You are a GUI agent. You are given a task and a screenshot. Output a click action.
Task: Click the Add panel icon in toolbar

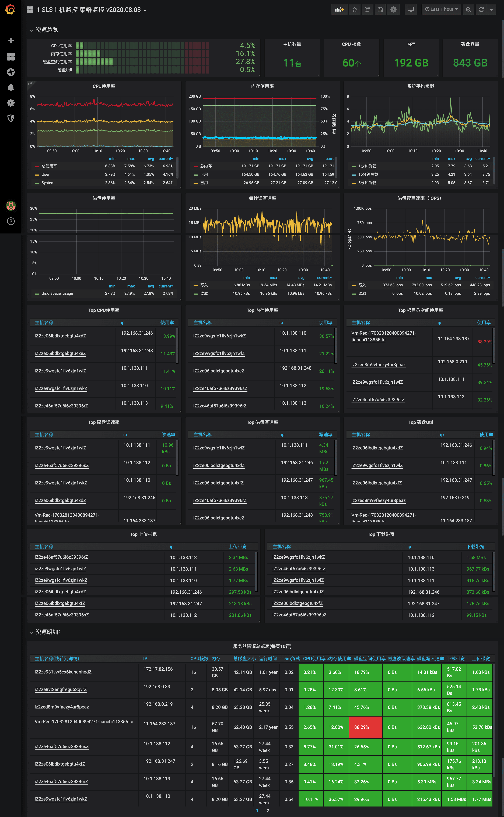(x=339, y=10)
